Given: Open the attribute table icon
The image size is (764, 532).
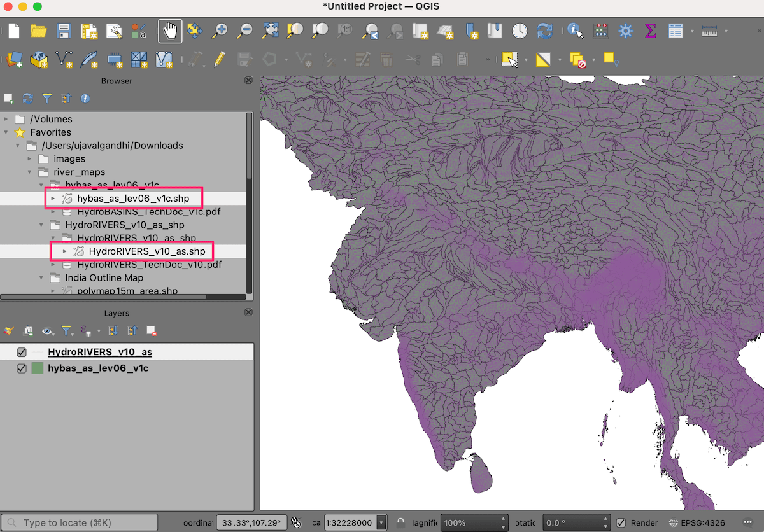Looking at the screenshot, I should [676, 31].
